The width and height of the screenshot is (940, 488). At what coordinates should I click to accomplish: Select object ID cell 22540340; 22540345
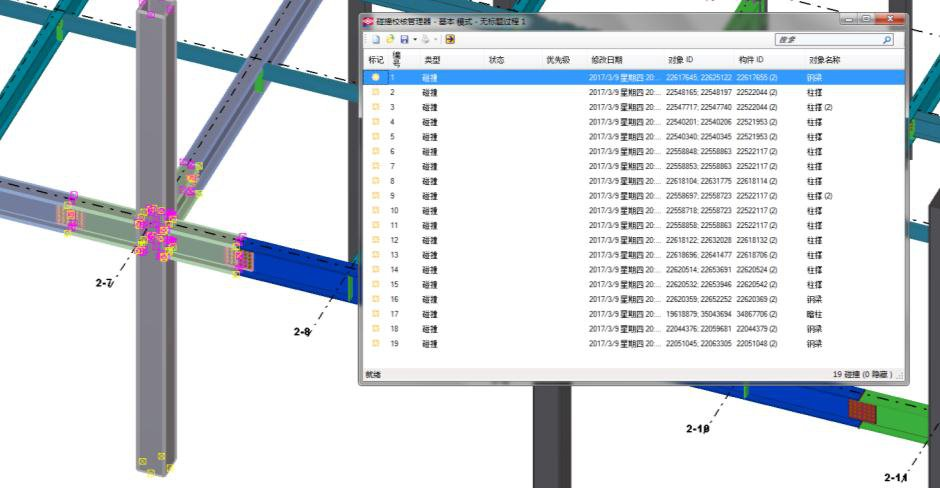click(698, 137)
